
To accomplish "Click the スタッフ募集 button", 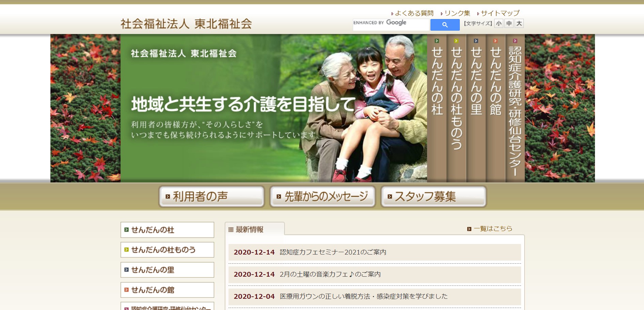I will (434, 196).
